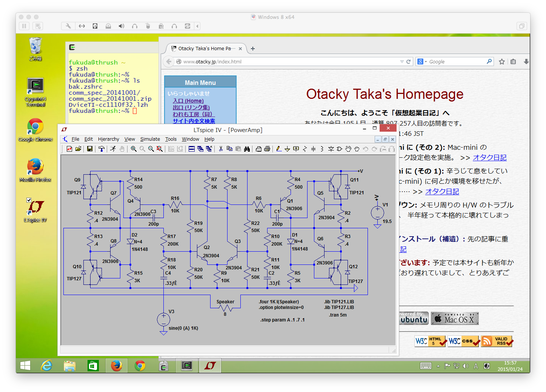Click the Cygwin terminal prompt area

[135, 111]
